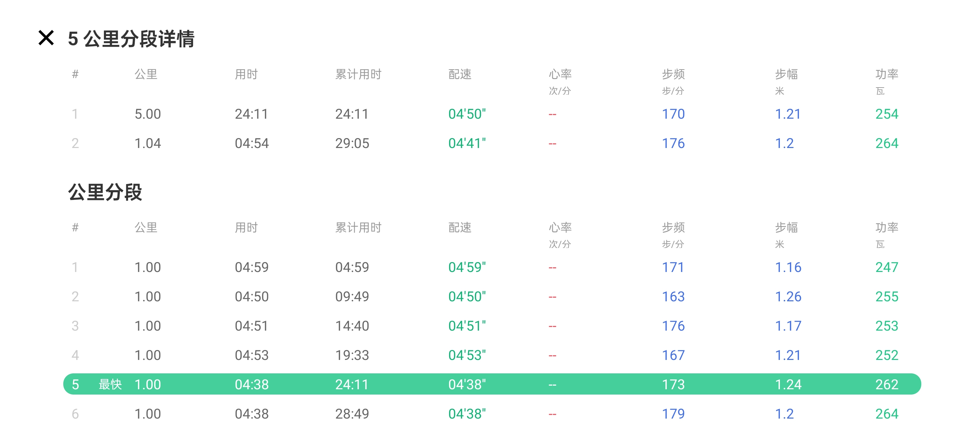Close the 5 公里分段详情 panel
This screenshot has width=980, height=438.
46,38
